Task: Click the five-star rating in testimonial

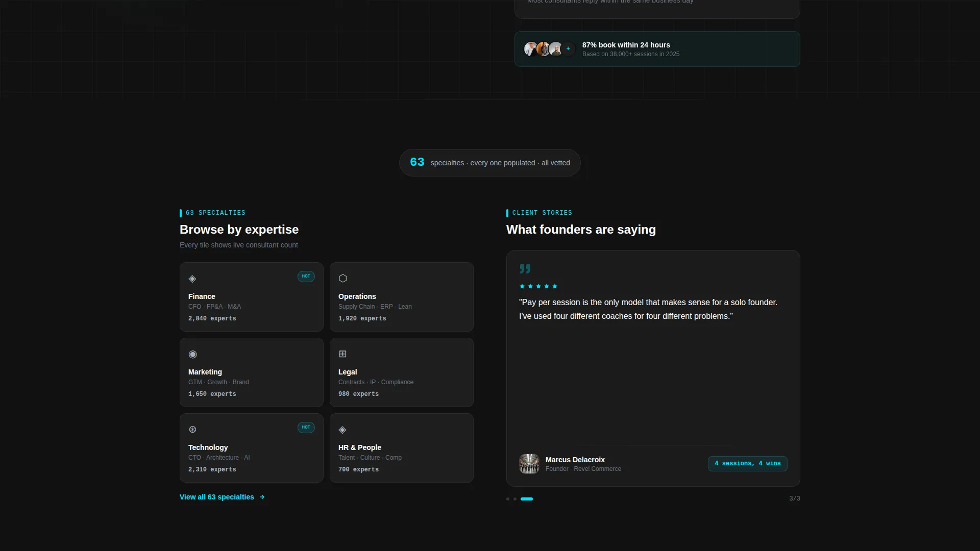Action: coord(538,286)
